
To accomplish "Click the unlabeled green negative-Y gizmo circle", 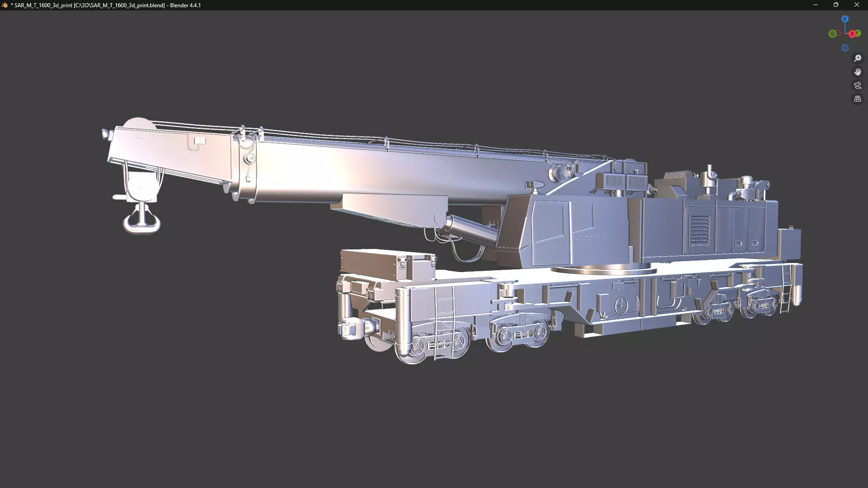I will click(x=832, y=34).
